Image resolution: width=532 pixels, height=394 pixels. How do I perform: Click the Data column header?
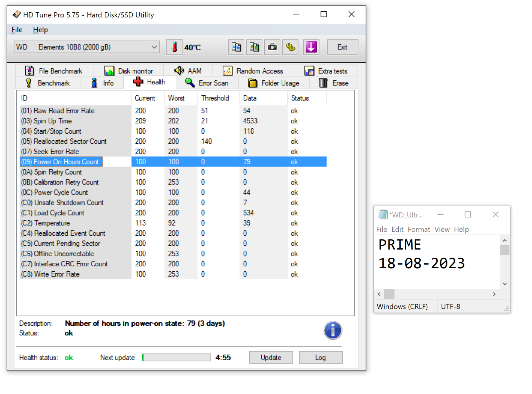tap(263, 98)
